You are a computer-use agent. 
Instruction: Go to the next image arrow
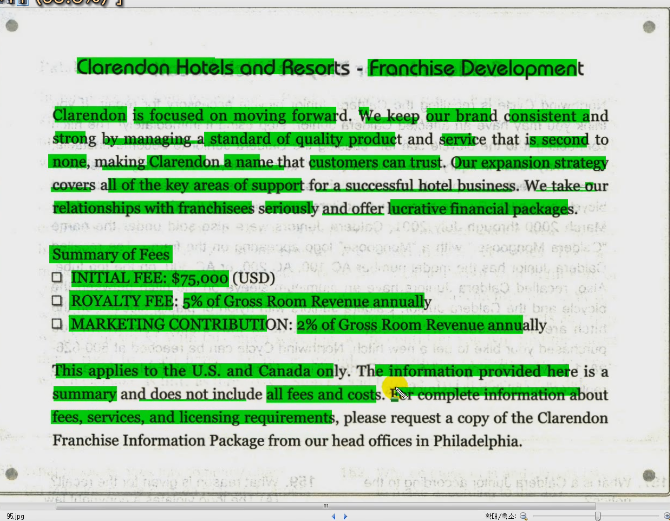345,516
